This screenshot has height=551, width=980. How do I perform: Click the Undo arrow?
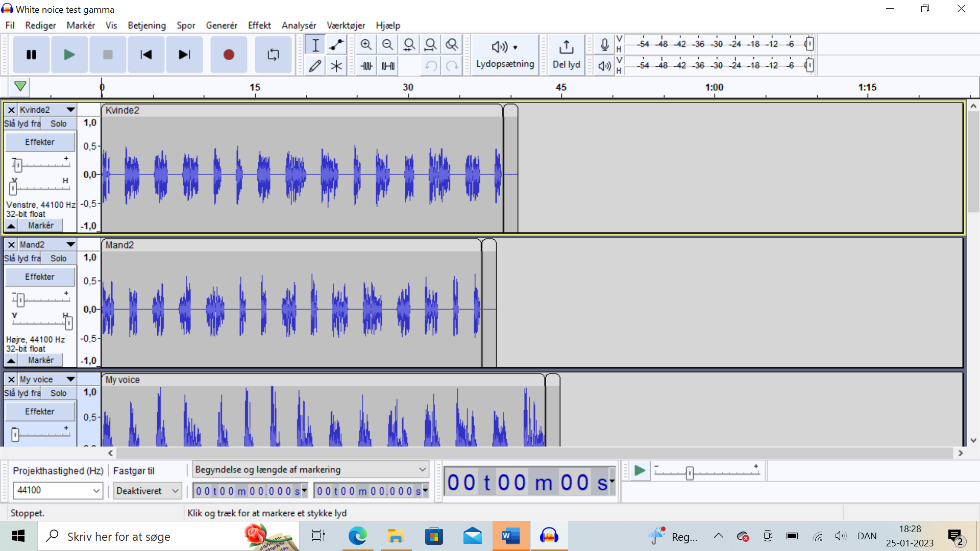[x=431, y=66]
